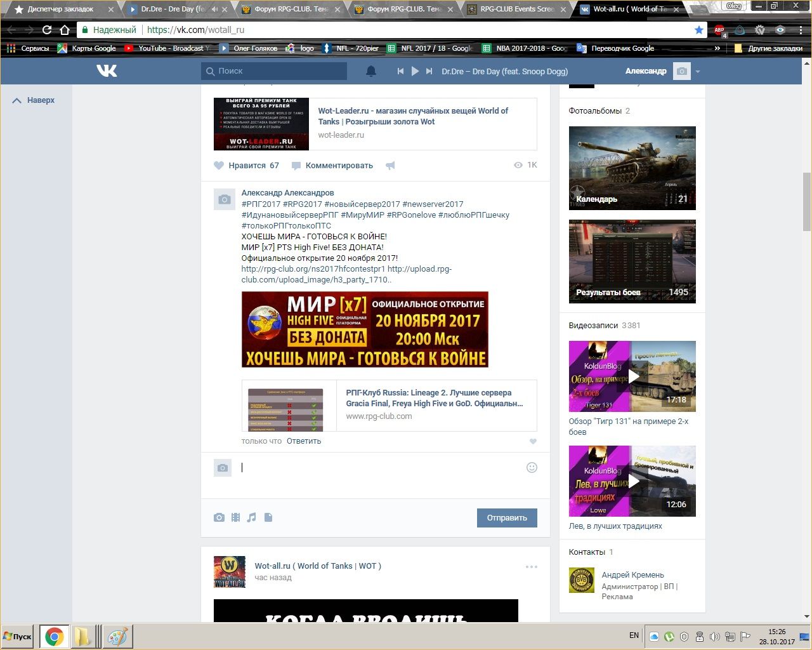
Task: Play the Обзор Тигр 131 video
Action: pyautogui.click(x=632, y=376)
